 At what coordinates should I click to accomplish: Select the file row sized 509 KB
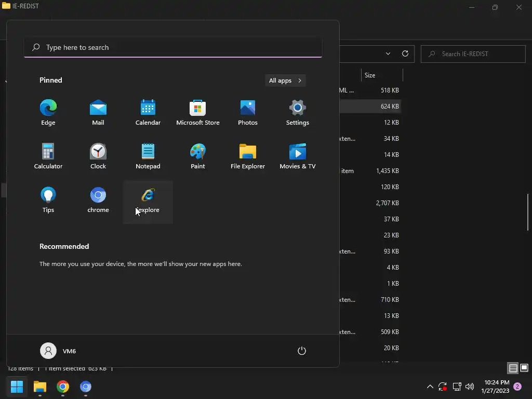coord(370,332)
